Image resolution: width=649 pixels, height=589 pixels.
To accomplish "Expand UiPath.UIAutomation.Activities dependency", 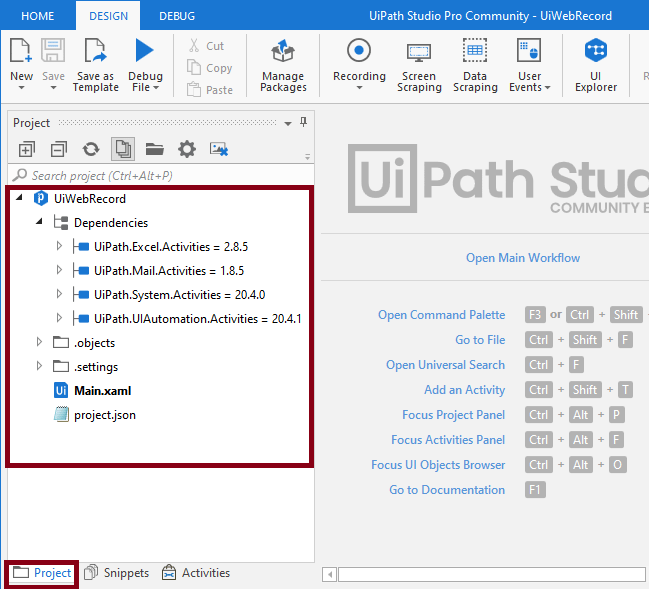I will point(59,318).
